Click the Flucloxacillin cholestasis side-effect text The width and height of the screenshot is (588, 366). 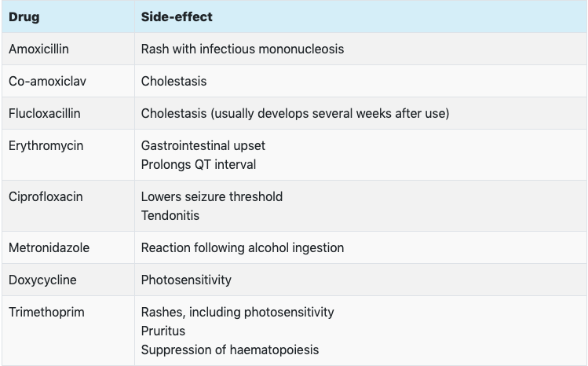[295, 113]
